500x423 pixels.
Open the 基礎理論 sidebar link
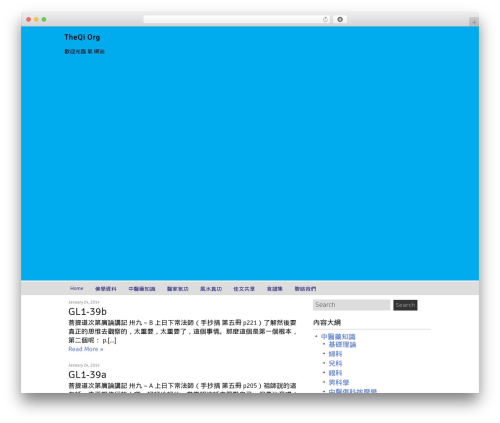[x=342, y=344]
